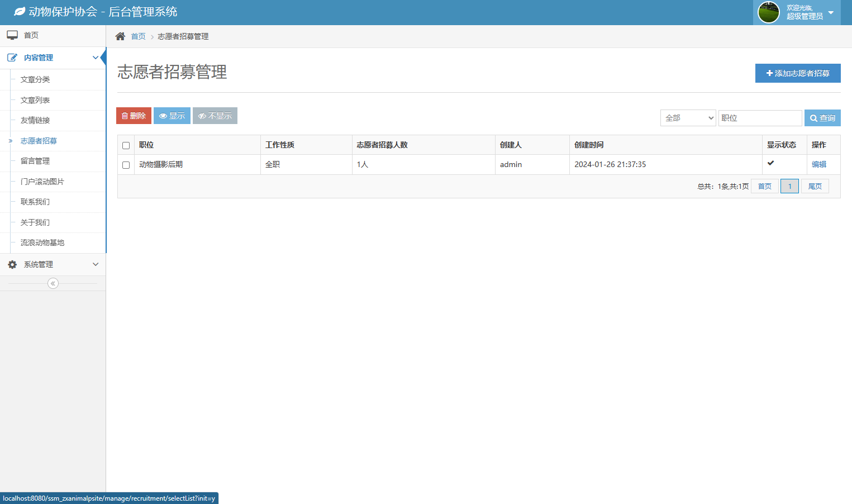Open the 全部 filter dropdown
The height and width of the screenshot is (504, 852).
[688, 118]
